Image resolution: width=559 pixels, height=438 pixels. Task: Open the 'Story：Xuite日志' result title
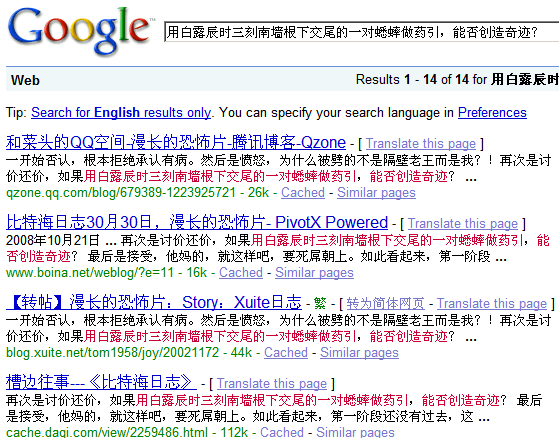click(154, 303)
